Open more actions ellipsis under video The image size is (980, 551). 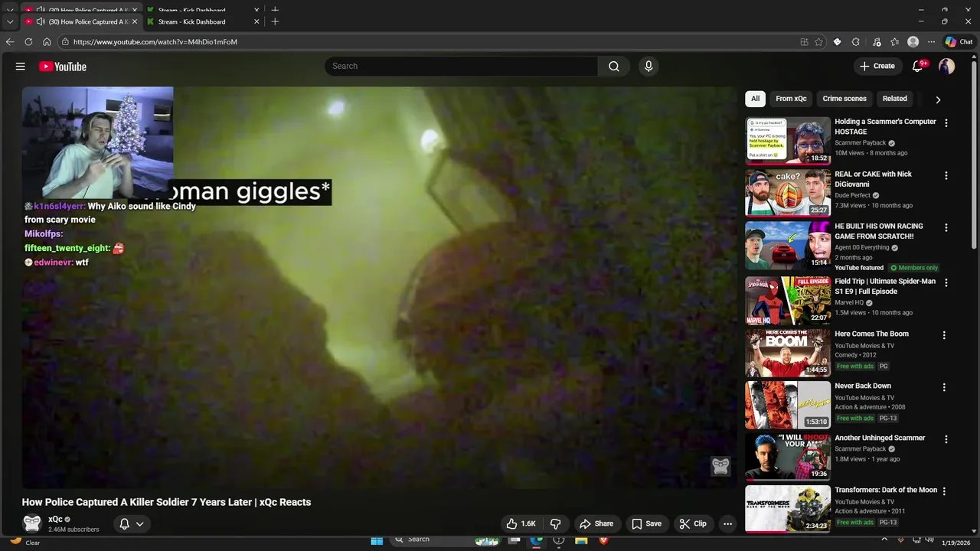point(728,523)
